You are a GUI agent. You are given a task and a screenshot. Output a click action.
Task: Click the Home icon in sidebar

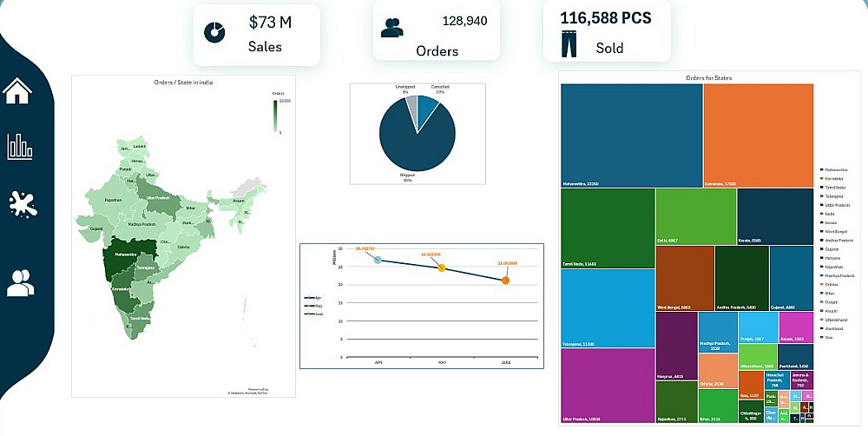coord(17,90)
